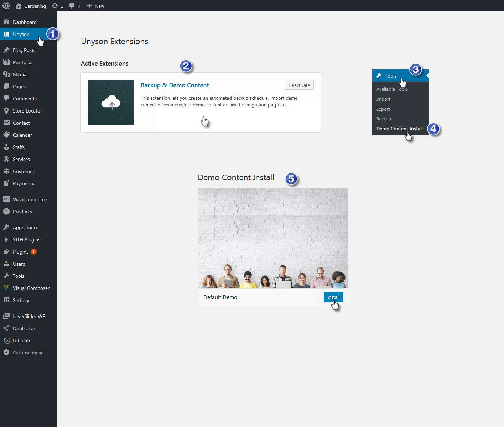
Task: Click the Services award icon
Action: pyautogui.click(x=6, y=159)
